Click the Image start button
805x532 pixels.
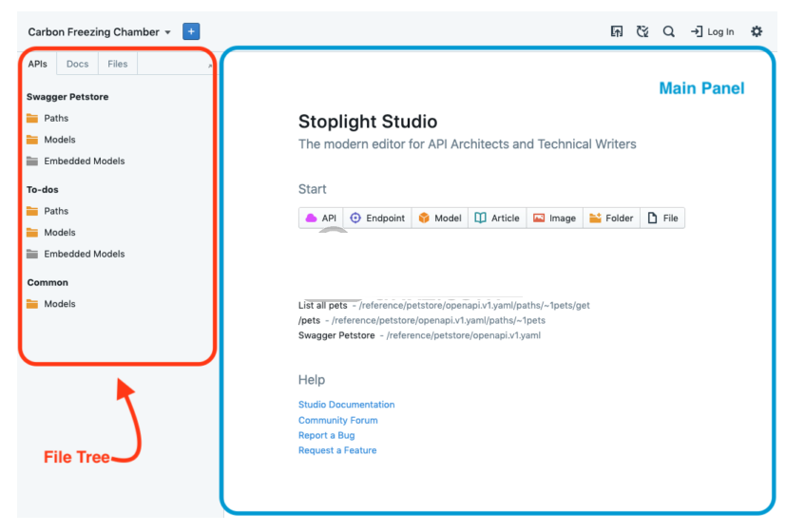tap(554, 218)
